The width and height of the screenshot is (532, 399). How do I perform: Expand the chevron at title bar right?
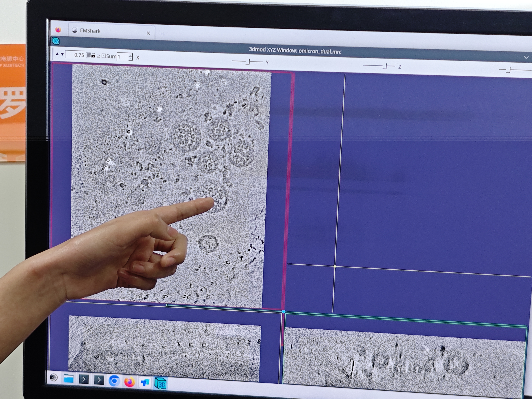[526, 58]
